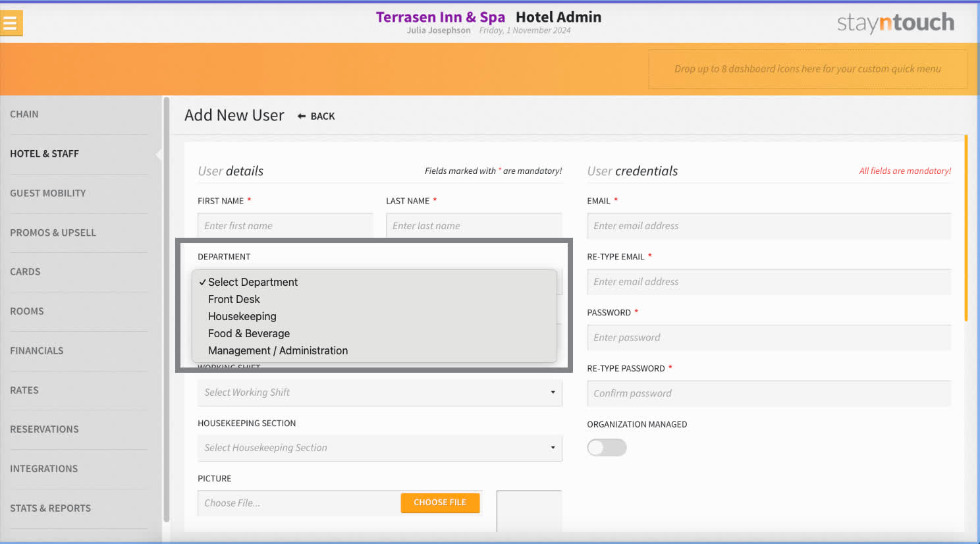Toggle the Organization Managed switch
980x544 pixels.
[x=607, y=448]
